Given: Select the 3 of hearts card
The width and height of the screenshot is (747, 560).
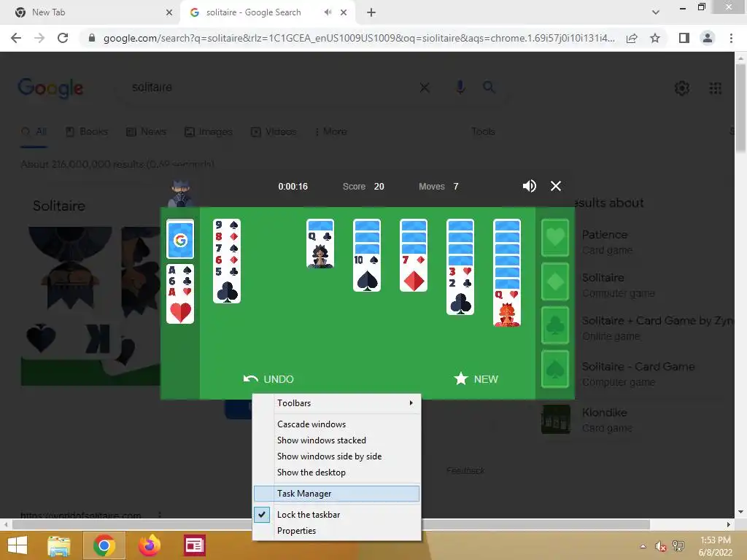Looking at the screenshot, I should (460, 271).
